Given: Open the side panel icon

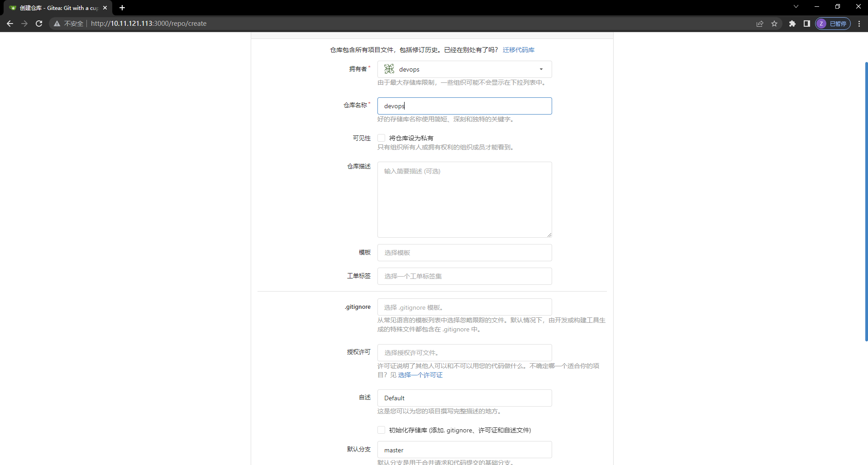Looking at the screenshot, I should click(x=806, y=24).
